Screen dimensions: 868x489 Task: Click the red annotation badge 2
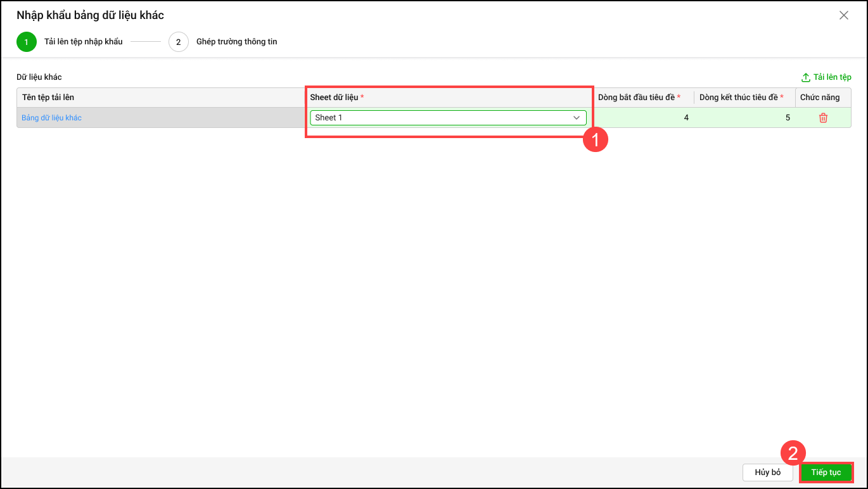click(793, 453)
